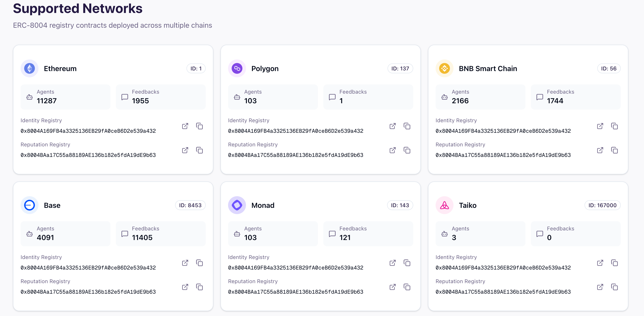The width and height of the screenshot is (644, 316).
Task: Copy Monad Reputation Registry address
Action: tap(407, 287)
